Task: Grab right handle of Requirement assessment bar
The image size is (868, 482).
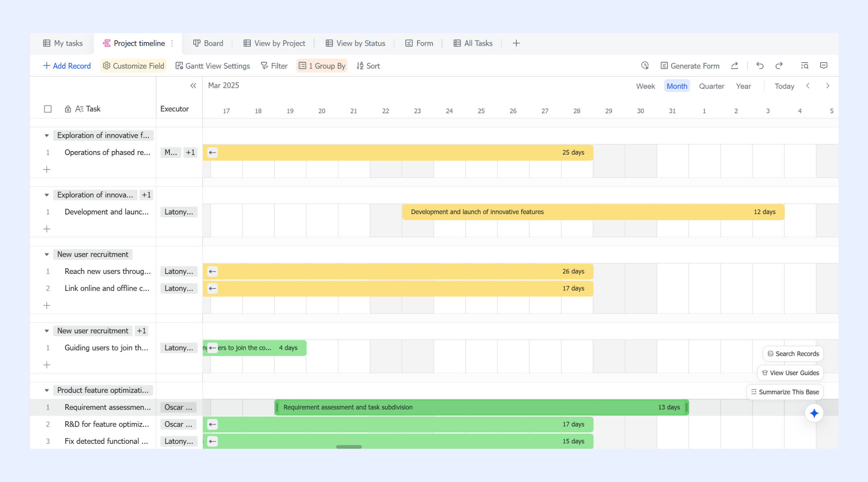Action: (x=686, y=407)
